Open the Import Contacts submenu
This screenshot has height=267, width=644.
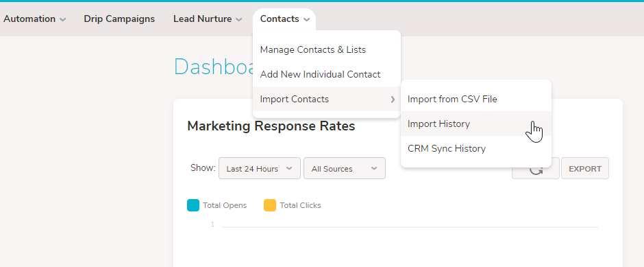(x=327, y=99)
